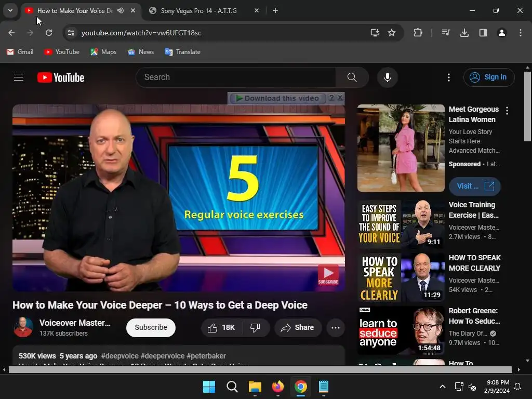Like the video (18K)
Viewport: 532px width, 399px height.
pyautogui.click(x=222, y=327)
